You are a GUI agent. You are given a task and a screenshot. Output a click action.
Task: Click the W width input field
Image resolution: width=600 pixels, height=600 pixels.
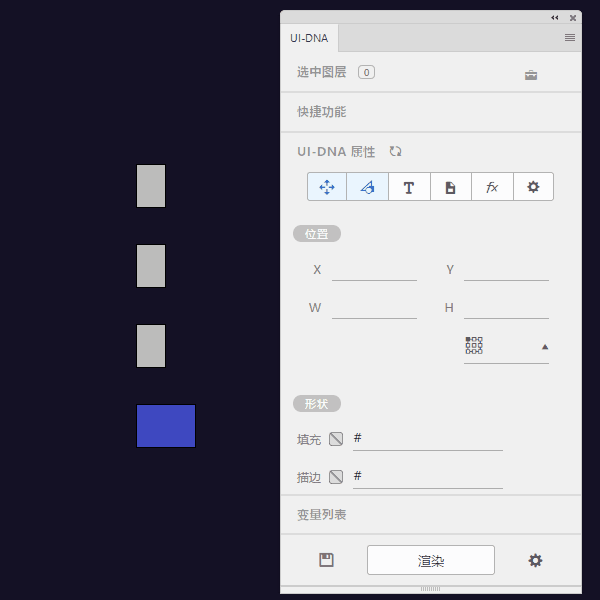(374, 308)
